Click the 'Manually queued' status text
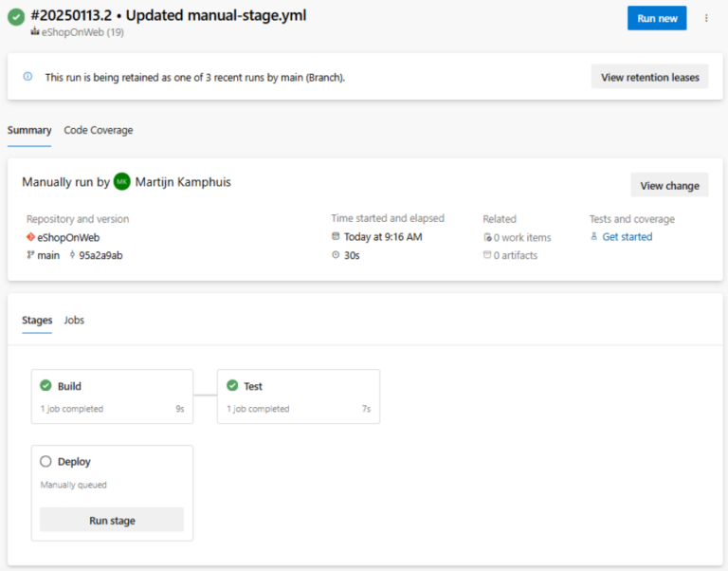728x571 pixels. (73, 485)
